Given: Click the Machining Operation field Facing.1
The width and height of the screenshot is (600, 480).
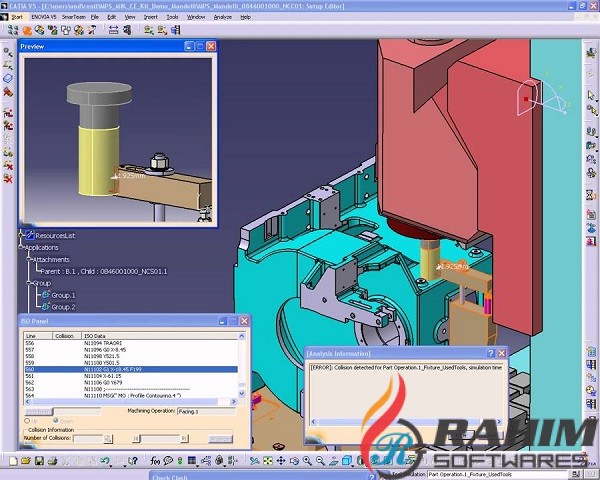Looking at the screenshot, I should (207, 411).
